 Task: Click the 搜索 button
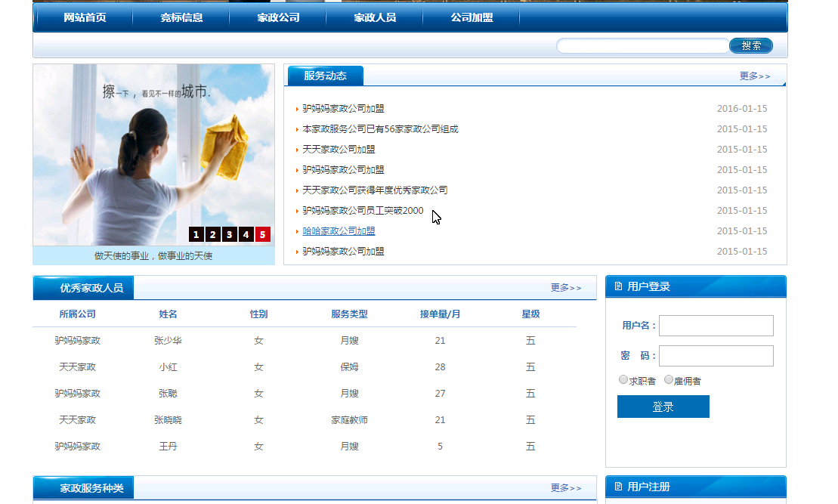tap(751, 46)
